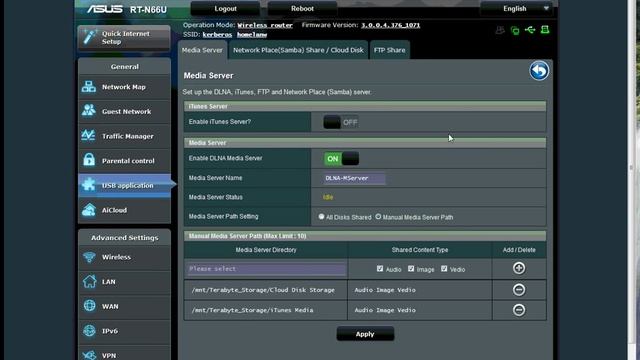
Task: Click /mnt/Terabyte_Storage/Cloud Disk Storage path text
Action: [x=263, y=290]
